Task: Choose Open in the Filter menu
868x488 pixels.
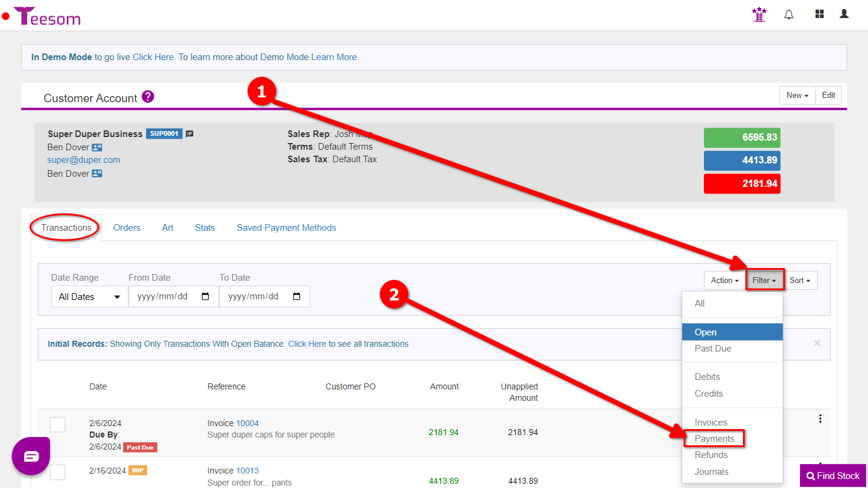Action: 732,332
